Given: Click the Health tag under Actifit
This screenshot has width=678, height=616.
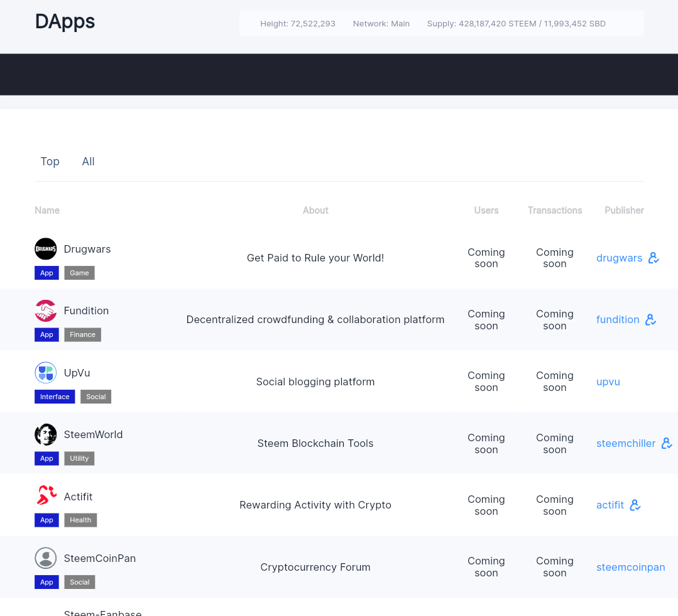Looking at the screenshot, I should pos(80,520).
